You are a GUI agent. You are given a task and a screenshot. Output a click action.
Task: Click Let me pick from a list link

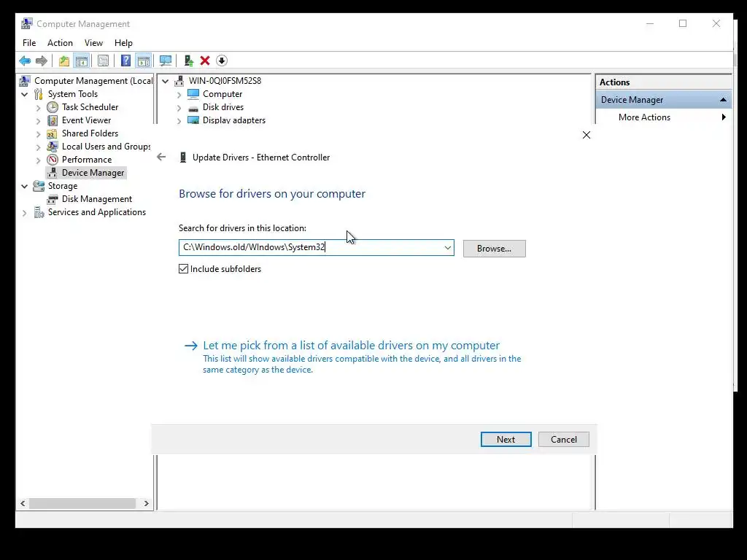[351, 345]
